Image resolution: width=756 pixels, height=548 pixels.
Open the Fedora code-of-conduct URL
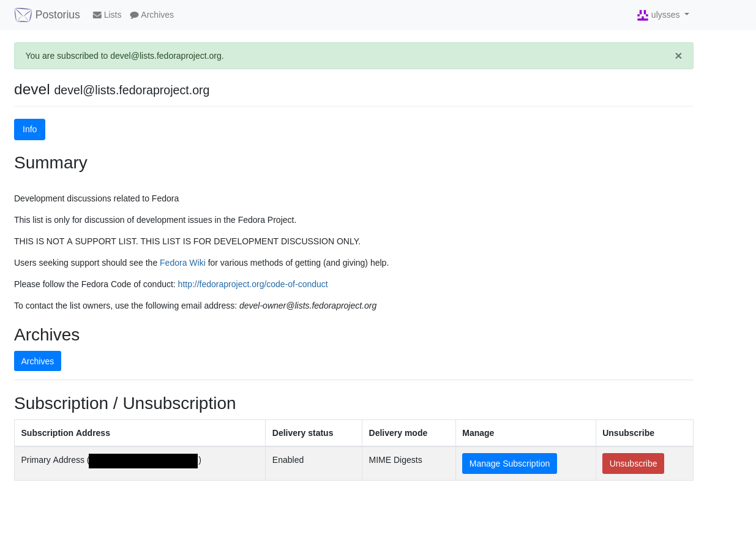pyautogui.click(x=253, y=284)
